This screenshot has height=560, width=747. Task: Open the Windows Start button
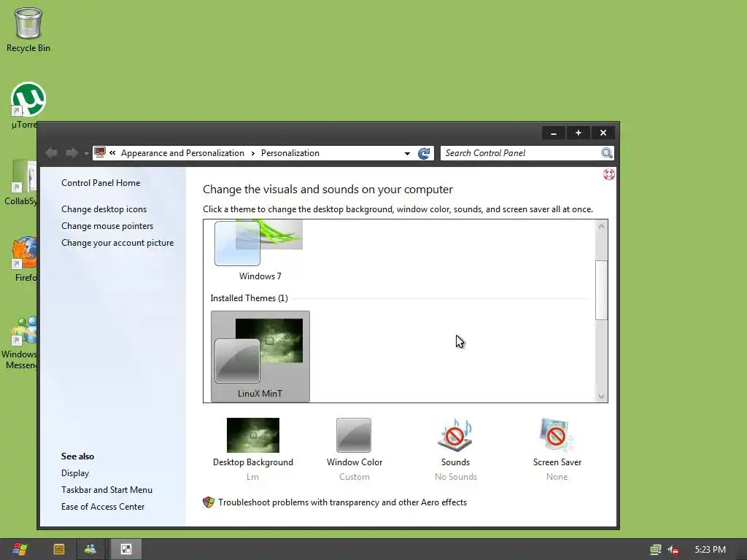[x=20, y=549]
